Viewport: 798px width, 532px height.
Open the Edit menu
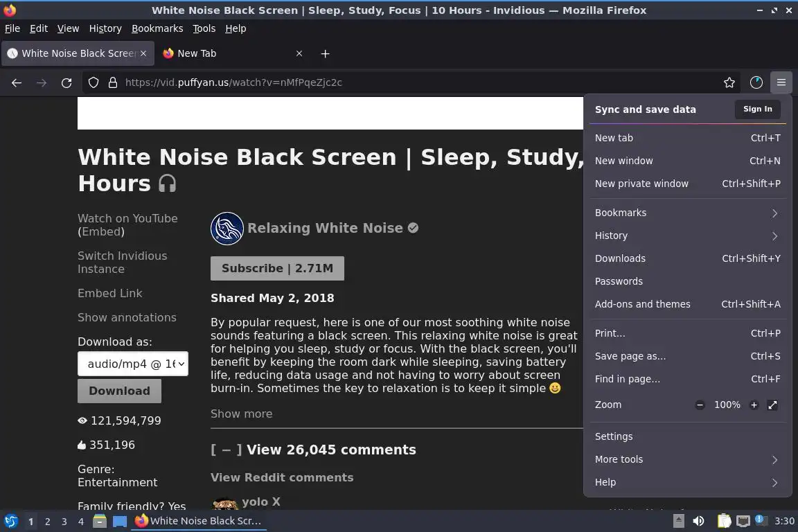tap(39, 28)
